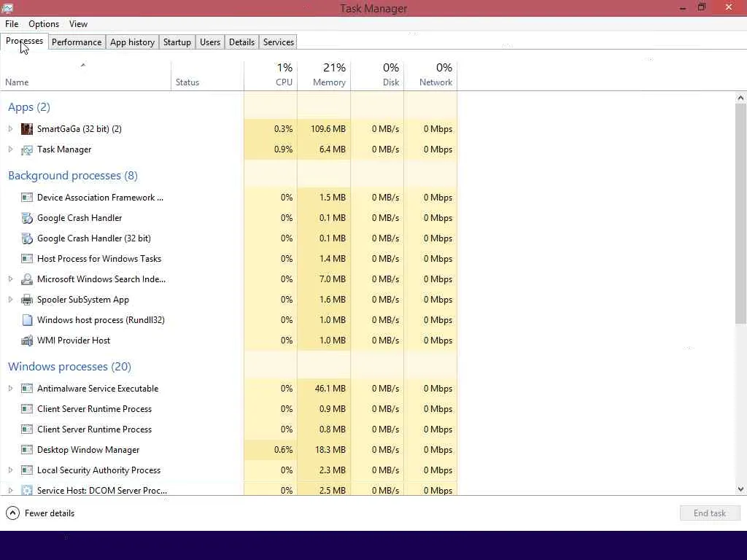
Task: Click the 0.9% CPU value for Task Manager
Action: (283, 149)
